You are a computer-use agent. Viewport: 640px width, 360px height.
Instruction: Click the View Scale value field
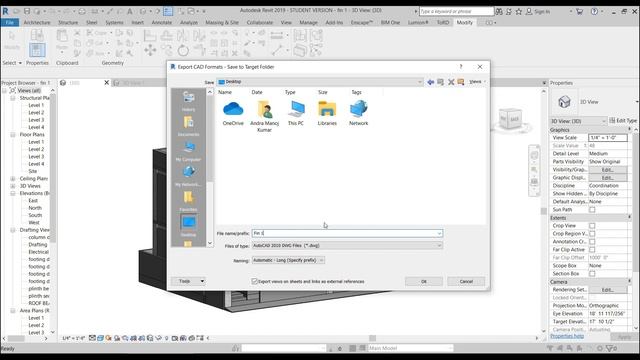[x=608, y=138]
